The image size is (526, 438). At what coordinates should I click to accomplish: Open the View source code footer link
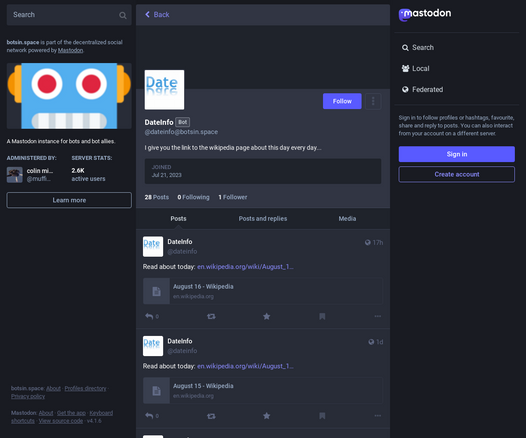60,421
